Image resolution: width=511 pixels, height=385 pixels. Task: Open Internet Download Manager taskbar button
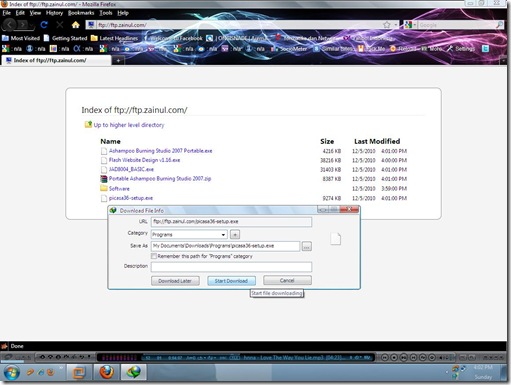(134, 372)
